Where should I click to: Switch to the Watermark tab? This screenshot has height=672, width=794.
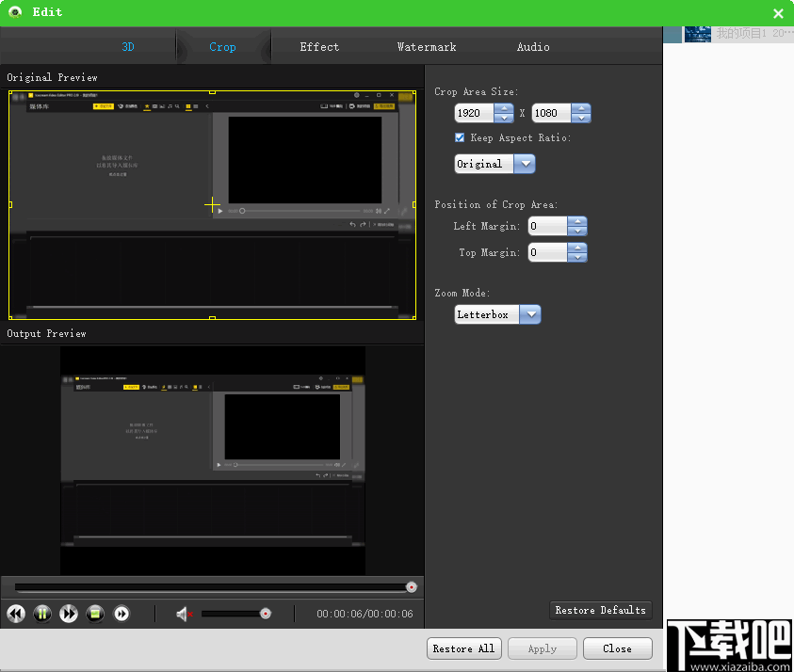[x=427, y=46]
